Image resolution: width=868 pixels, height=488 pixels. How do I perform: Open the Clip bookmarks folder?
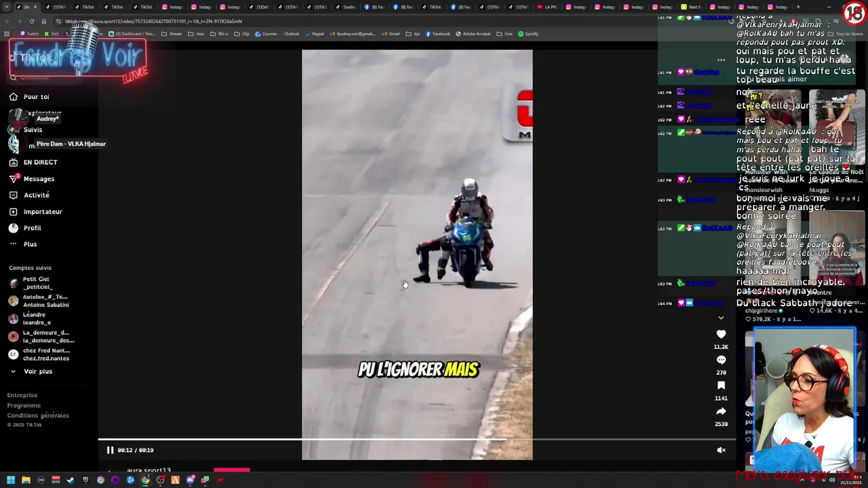tap(241, 34)
